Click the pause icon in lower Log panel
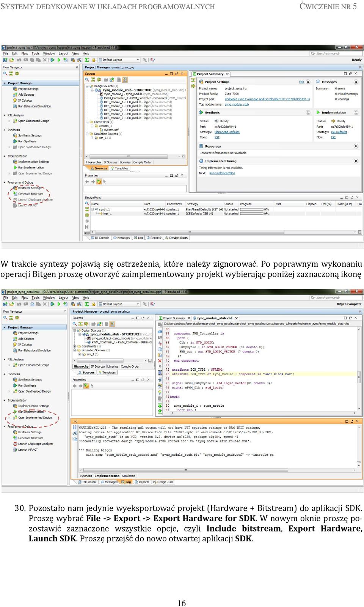This screenshot has height=607, width=364. [75, 428]
